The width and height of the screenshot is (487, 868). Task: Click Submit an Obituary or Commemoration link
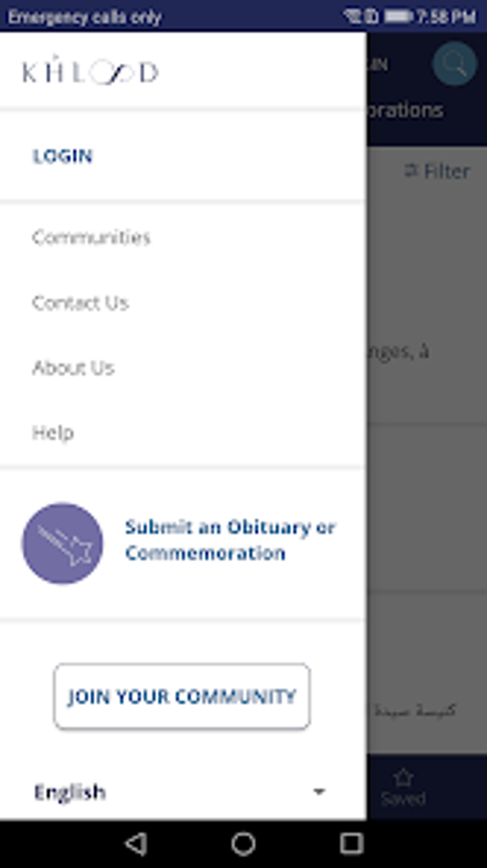[x=230, y=540]
